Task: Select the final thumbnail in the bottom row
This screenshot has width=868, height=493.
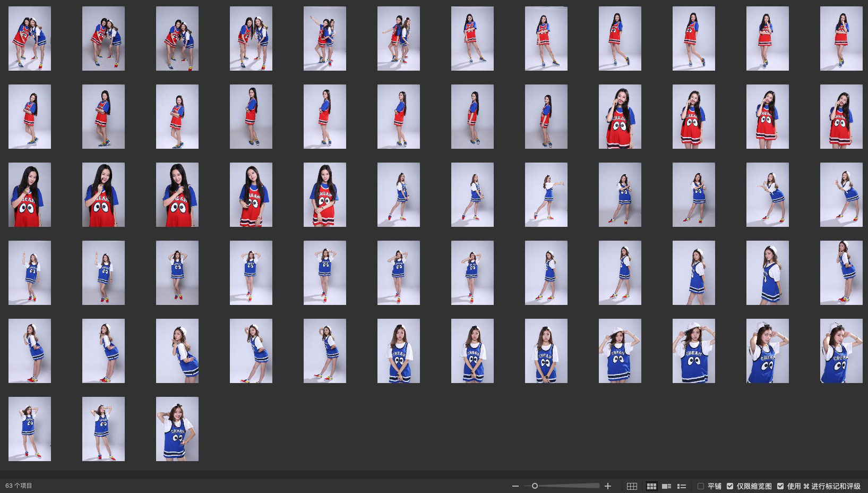Action: tap(177, 429)
